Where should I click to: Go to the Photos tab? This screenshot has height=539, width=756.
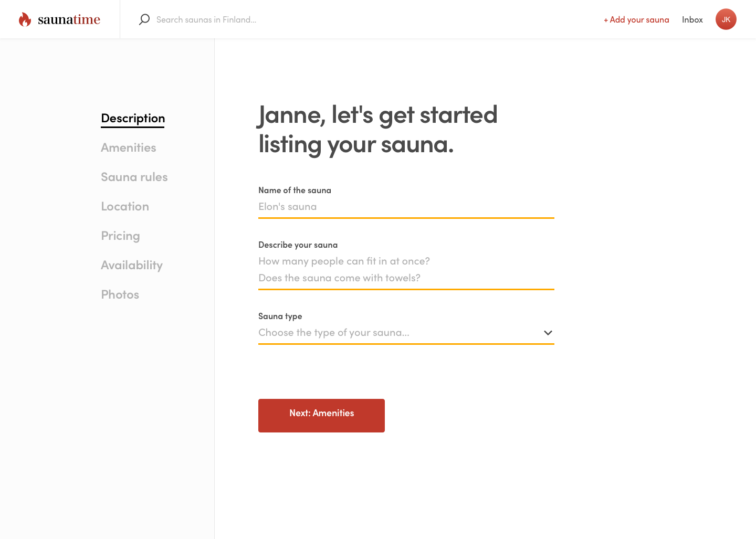pyautogui.click(x=120, y=295)
